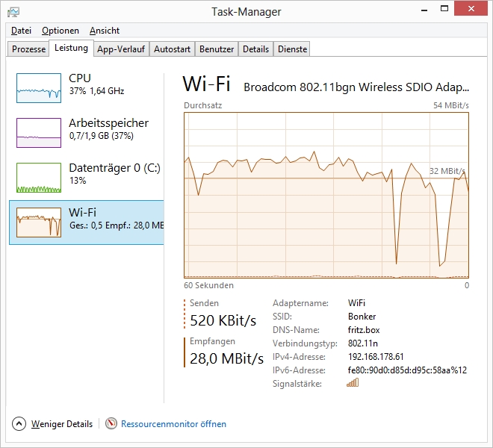Click the Ressourcenmonitor icon
Image resolution: width=493 pixels, height=448 pixels.
point(111,424)
